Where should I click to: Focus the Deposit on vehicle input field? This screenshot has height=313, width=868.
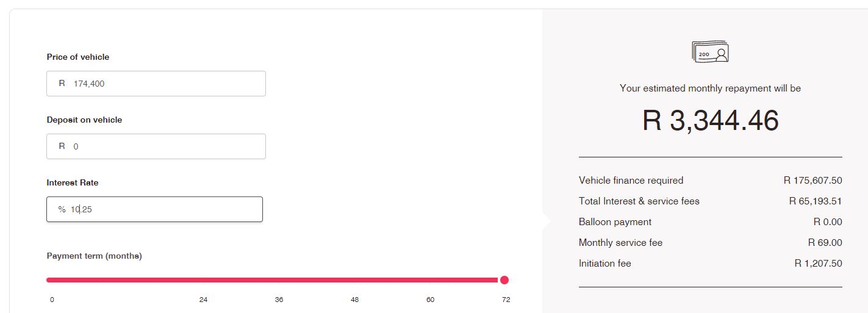coord(156,146)
